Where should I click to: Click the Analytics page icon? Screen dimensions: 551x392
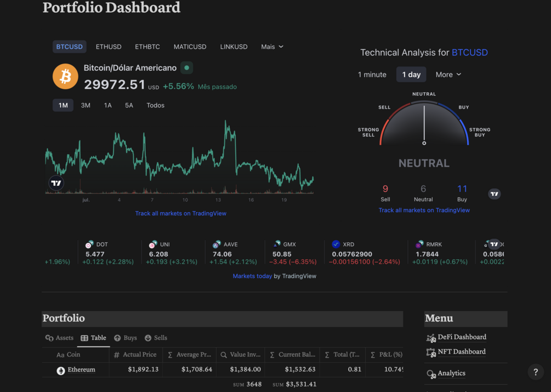431,374
